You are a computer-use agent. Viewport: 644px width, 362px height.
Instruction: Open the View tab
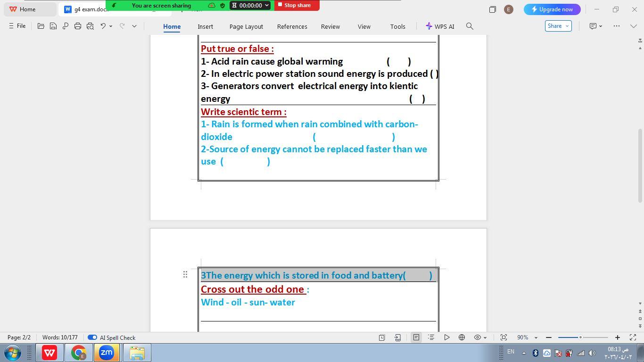click(364, 26)
